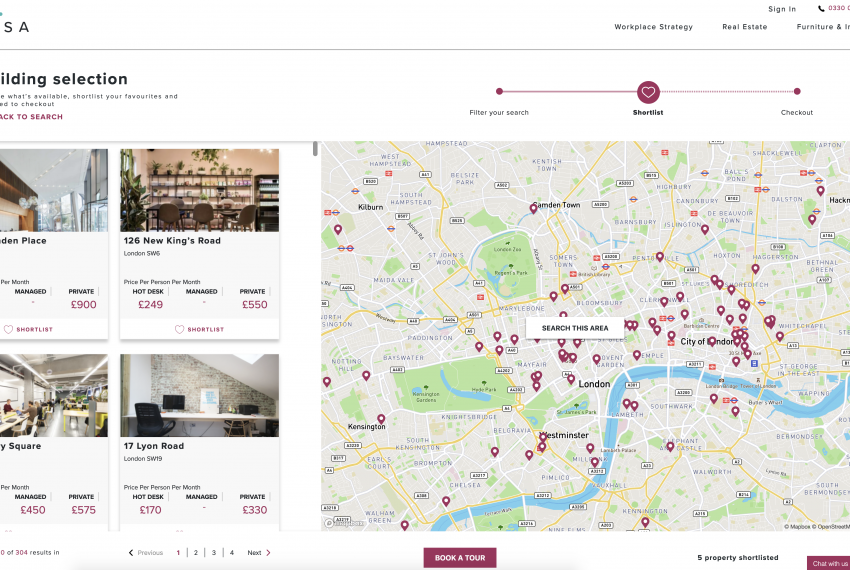This screenshot has width=850, height=570.
Task: Select map pin near Walham Green
Action: 405,525
